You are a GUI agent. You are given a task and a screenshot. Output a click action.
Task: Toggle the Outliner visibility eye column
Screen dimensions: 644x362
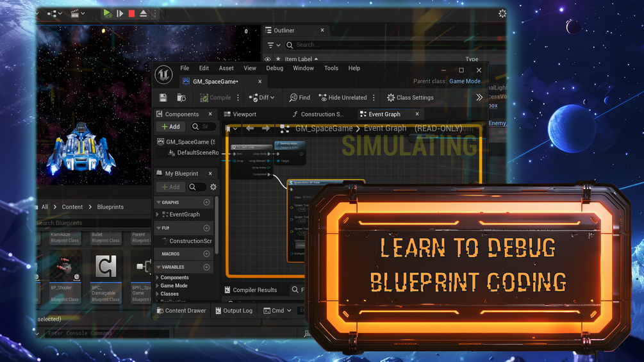[x=268, y=59]
